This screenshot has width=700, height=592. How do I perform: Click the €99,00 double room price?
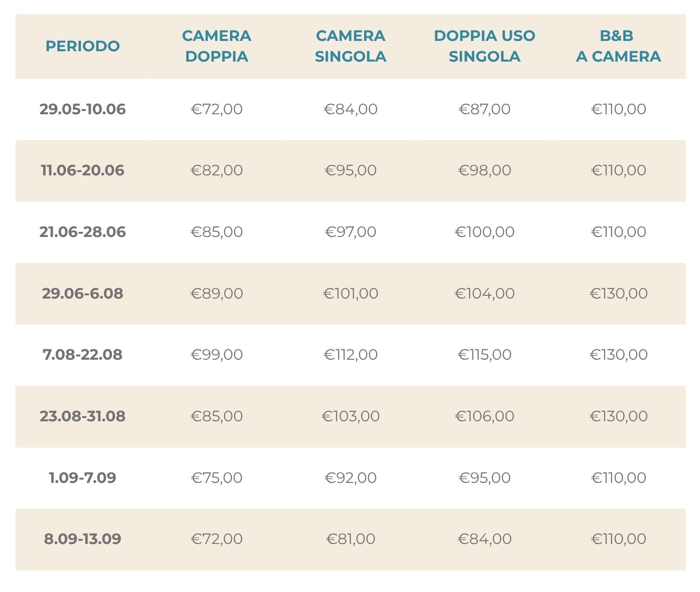(x=216, y=355)
